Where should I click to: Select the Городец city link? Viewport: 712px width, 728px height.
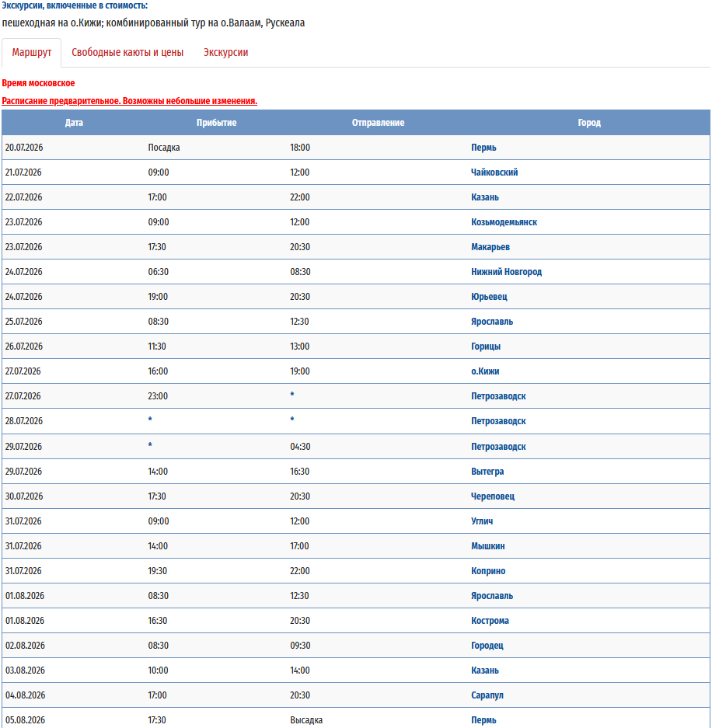487,646
